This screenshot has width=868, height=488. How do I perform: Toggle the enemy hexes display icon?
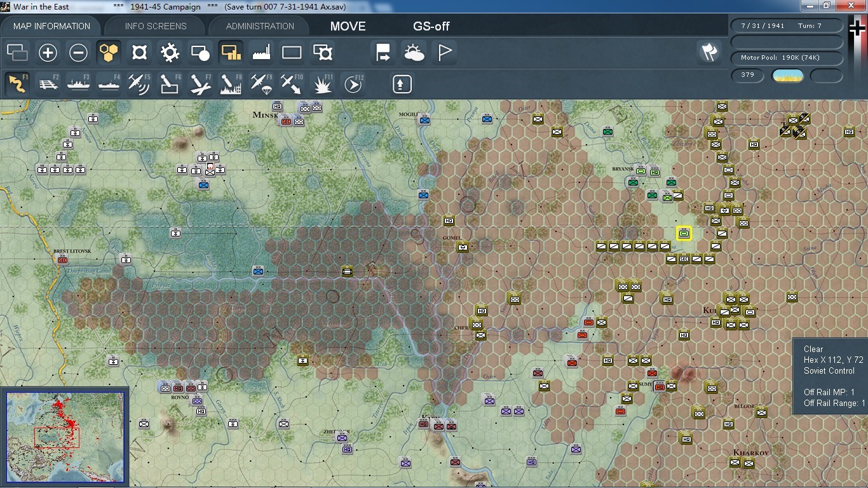(139, 53)
